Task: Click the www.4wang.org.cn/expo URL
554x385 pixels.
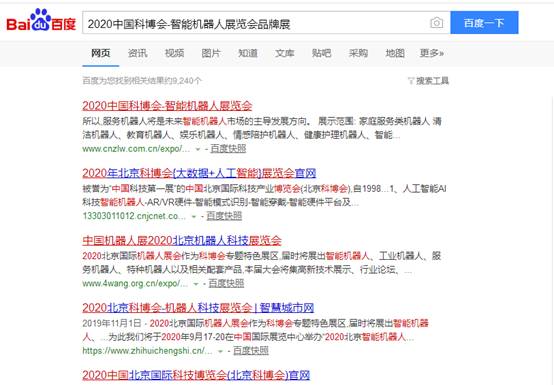Action: point(135,283)
